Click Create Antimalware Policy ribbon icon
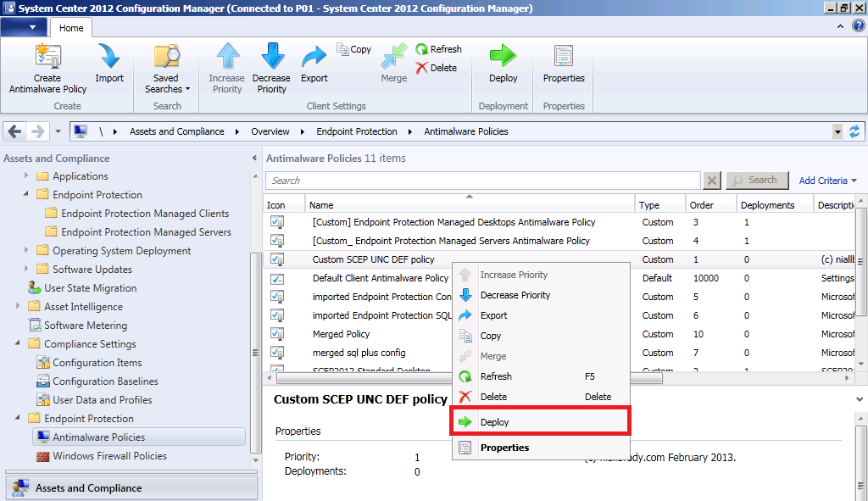This screenshot has width=868, height=501. click(47, 57)
